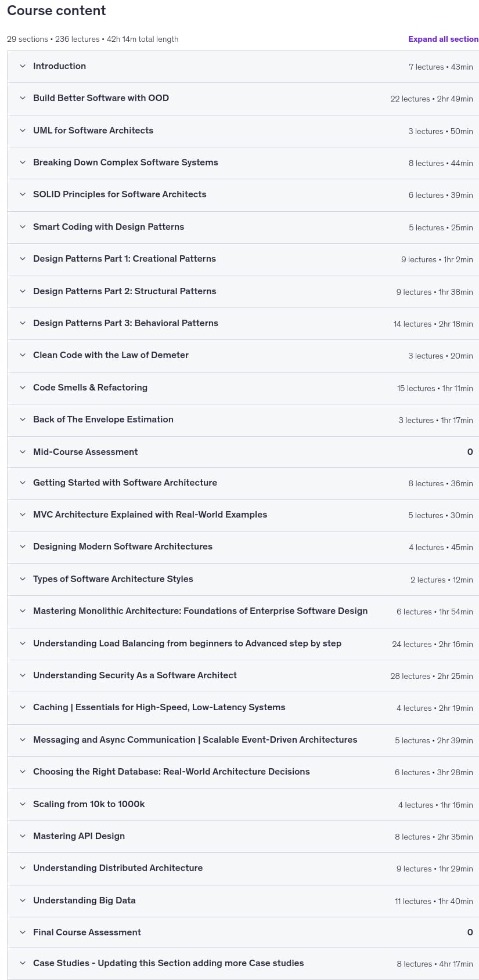Click the chevron beside UML for Software Architects

[x=23, y=131]
